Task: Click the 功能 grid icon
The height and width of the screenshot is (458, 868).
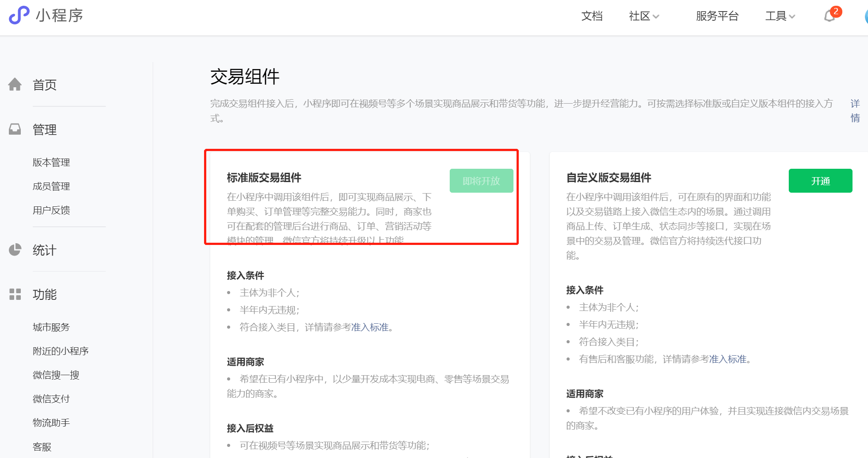Action: pyautogui.click(x=15, y=294)
